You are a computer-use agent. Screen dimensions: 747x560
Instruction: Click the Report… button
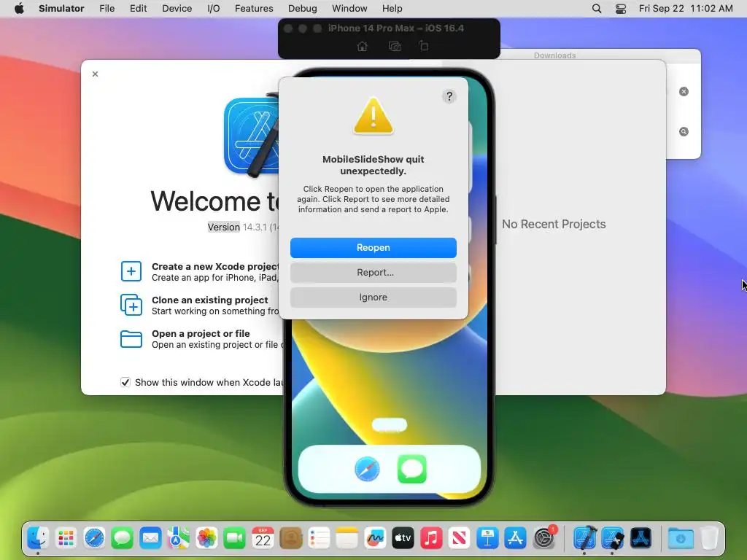pyautogui.click(x=373, y=273)
